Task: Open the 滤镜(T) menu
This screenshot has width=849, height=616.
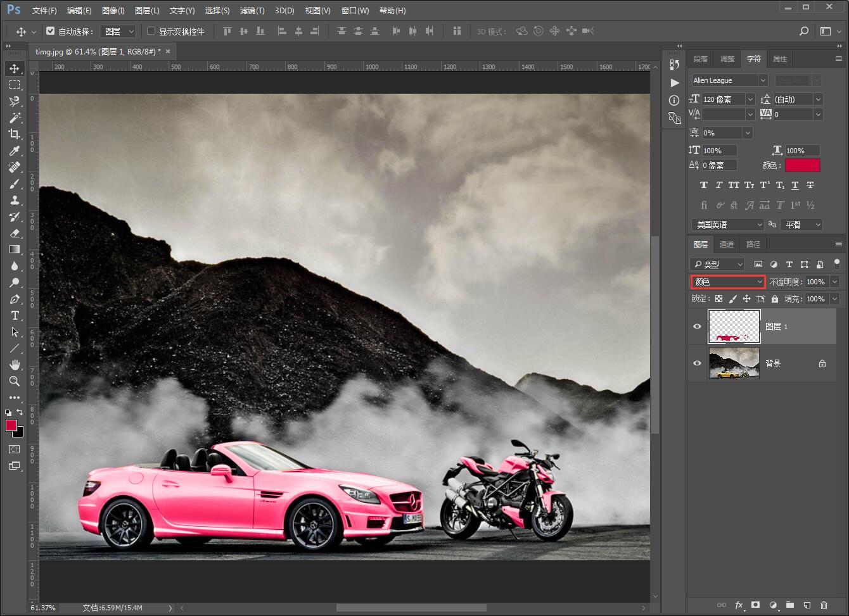Action: [x=252, y=11]
